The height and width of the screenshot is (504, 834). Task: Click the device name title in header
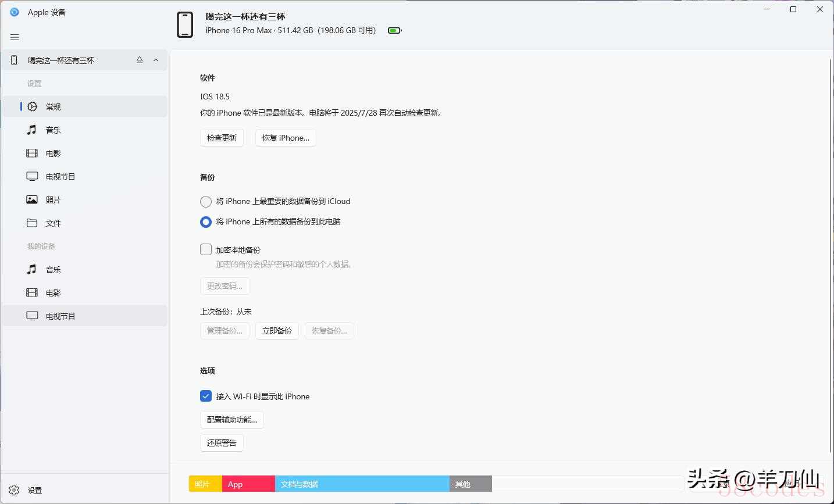[245, 17]
